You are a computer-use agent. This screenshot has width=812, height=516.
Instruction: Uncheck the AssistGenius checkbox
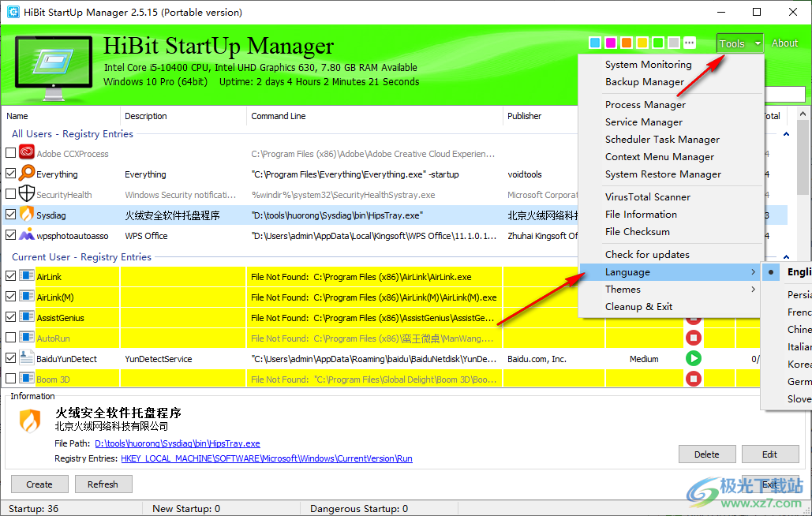coord(10,316)
